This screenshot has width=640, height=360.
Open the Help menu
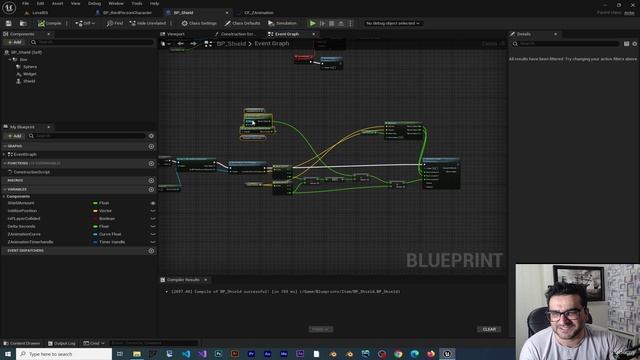[x=154, y=3]
